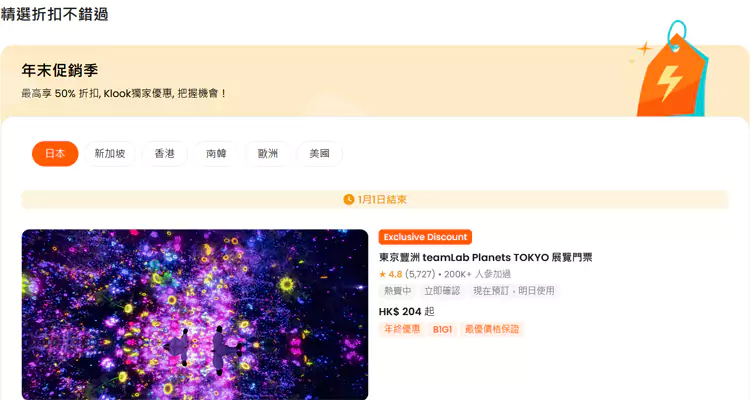Select the 日本 region tab

click(55, 154)
